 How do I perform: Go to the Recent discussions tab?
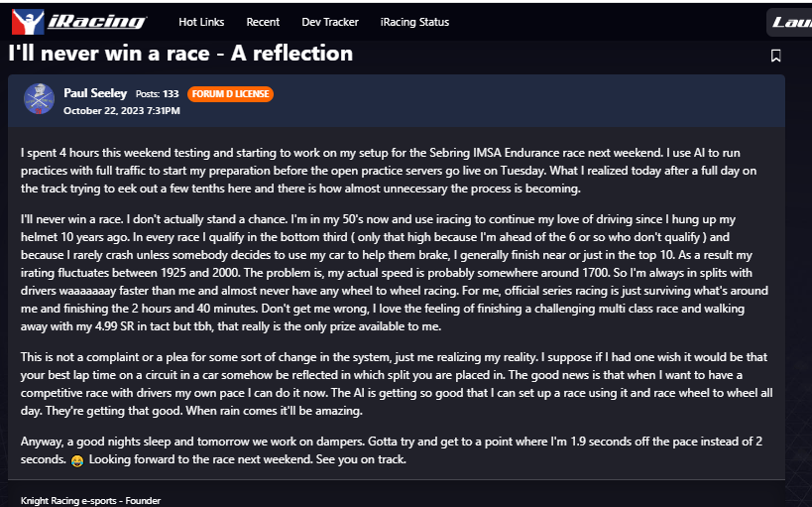263,22
